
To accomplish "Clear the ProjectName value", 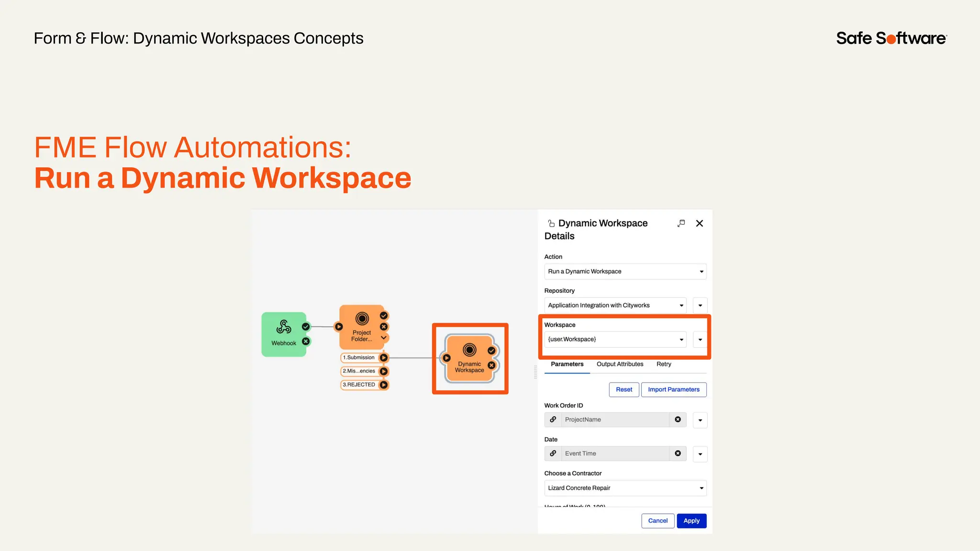I will click(x=678, y=419).
